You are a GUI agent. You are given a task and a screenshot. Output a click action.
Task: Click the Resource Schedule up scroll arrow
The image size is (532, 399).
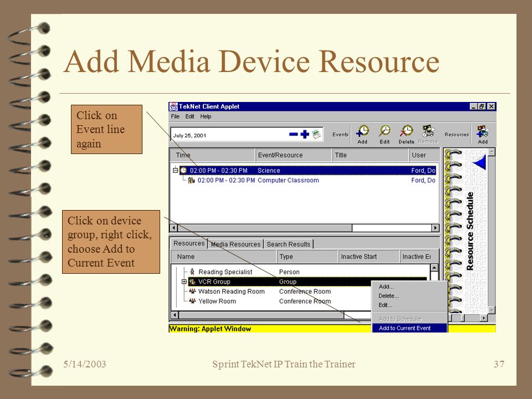tap(492, 152)
